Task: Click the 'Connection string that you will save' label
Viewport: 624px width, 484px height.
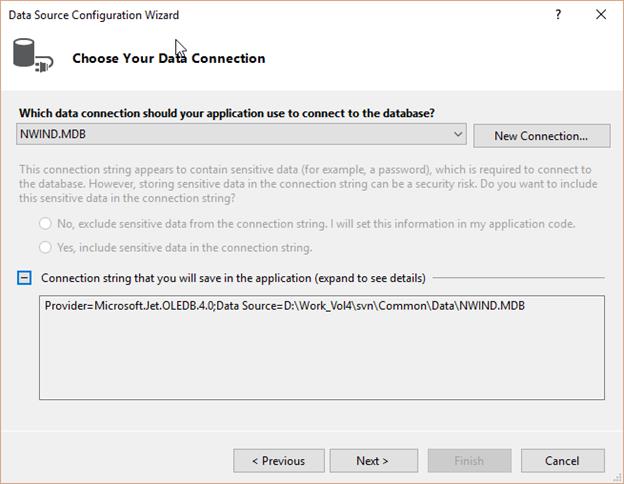Action: tap(233, 278)
